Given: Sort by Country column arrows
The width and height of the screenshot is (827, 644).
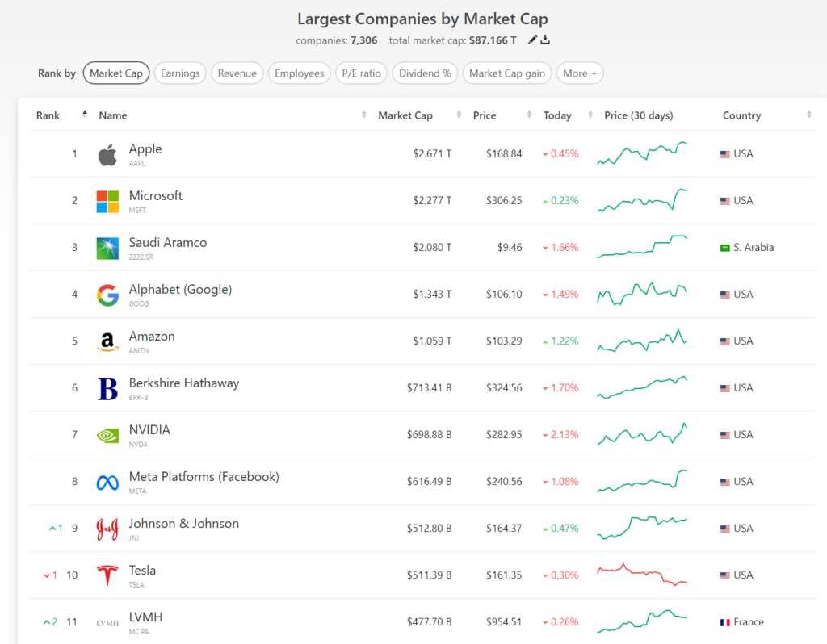Looking at the screenshot, I should 809,115.
